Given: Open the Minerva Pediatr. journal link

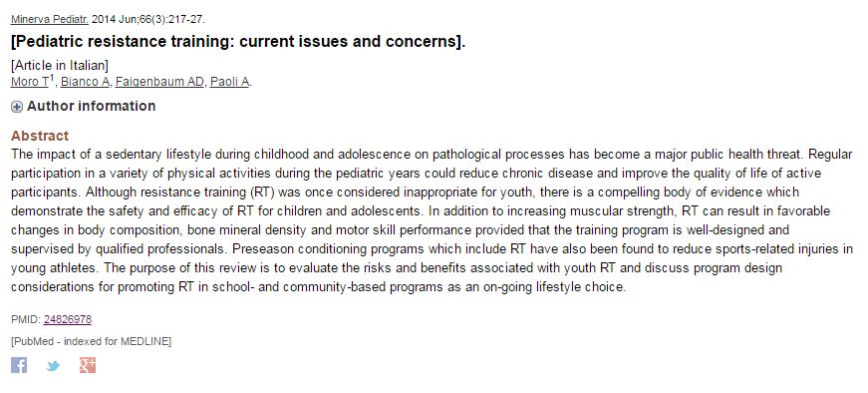Looking at the screenshot, I should click(x=49, y=19).
